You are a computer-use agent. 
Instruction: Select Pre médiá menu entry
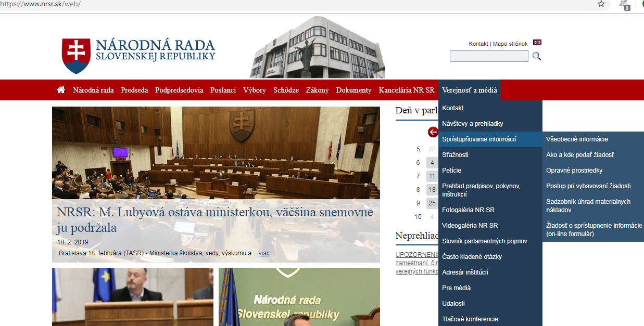(x=490, y=288)
